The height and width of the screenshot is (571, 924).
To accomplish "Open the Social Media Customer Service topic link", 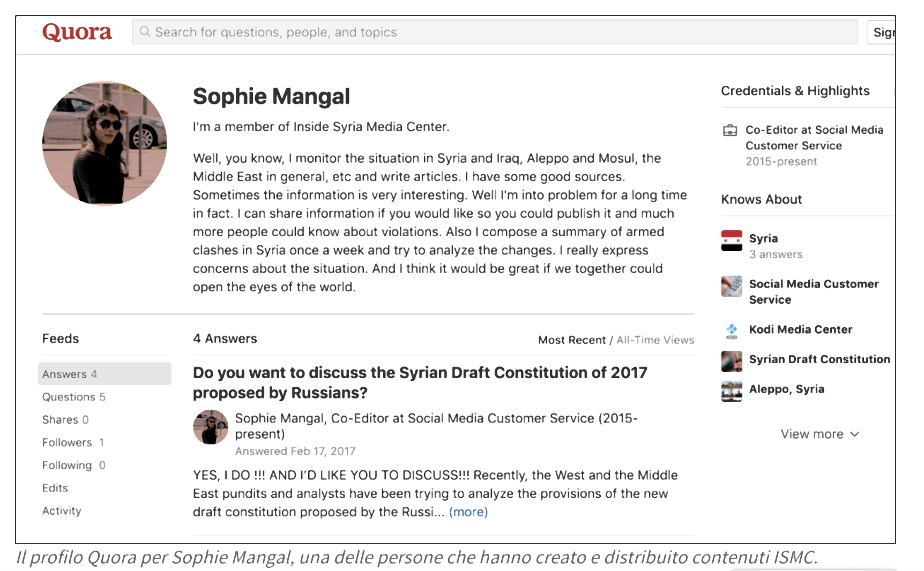I will coord(814,291).
